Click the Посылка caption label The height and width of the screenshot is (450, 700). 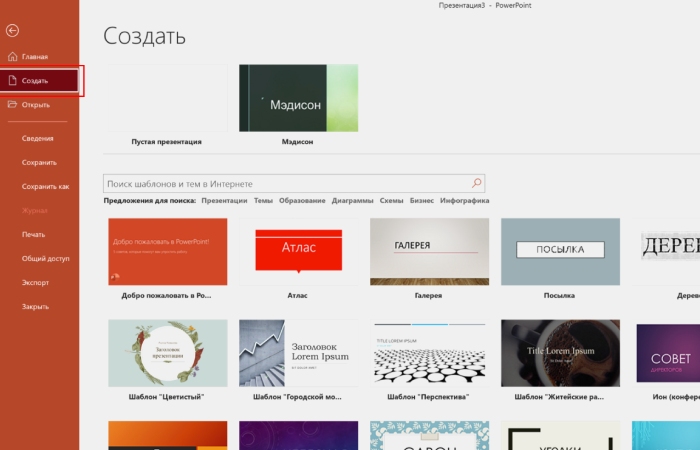point(559,296)
